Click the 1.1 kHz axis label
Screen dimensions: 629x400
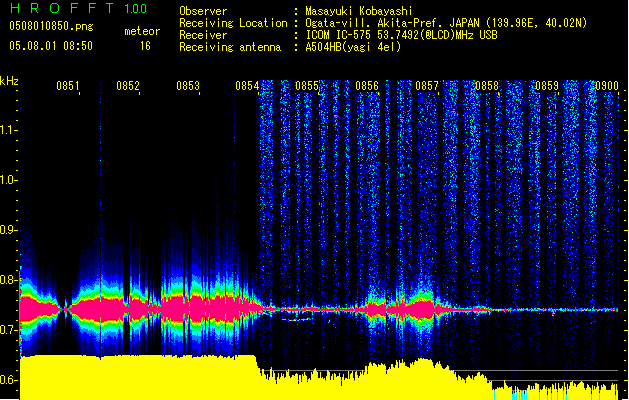[x=7, y=130]
